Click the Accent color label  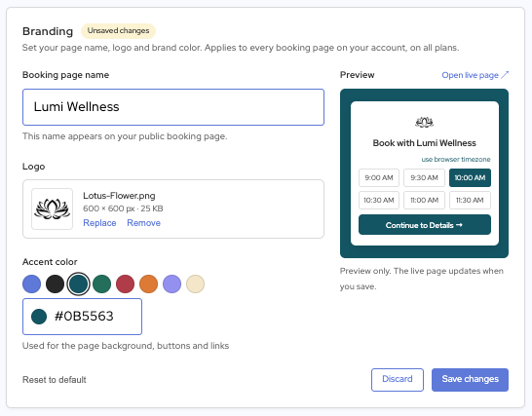[50, 262]
